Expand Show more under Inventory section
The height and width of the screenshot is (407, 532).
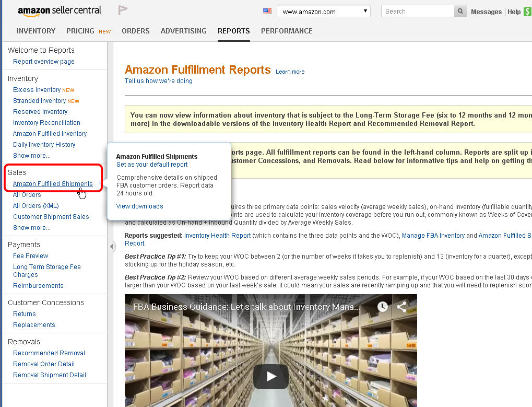point(32,156)
